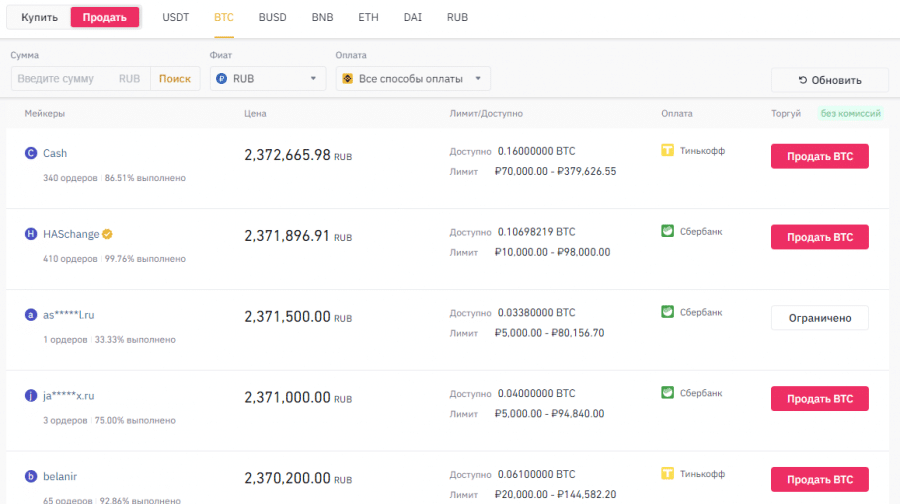Image resolution: width=900 pixels, height=504 pixels.
Task: Click HASchange verified badge icon
Action: coord(107,234)
